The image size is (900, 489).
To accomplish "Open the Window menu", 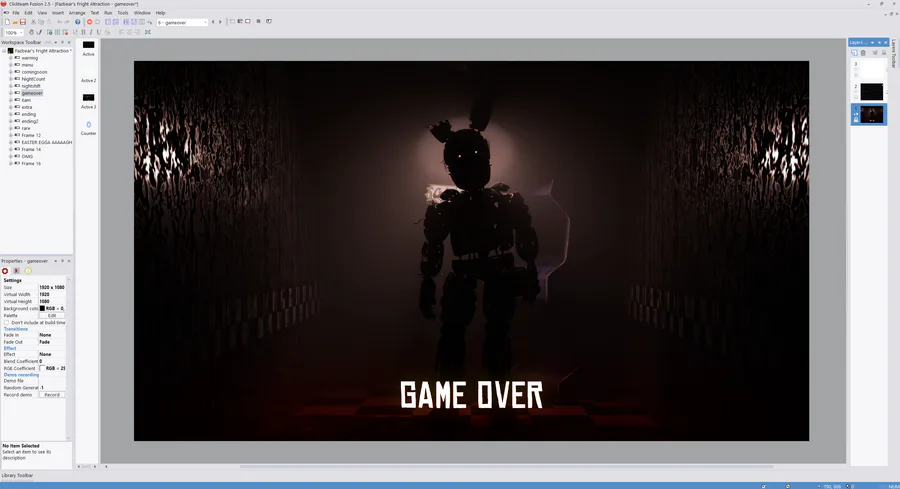I will (x=142, y=13).
